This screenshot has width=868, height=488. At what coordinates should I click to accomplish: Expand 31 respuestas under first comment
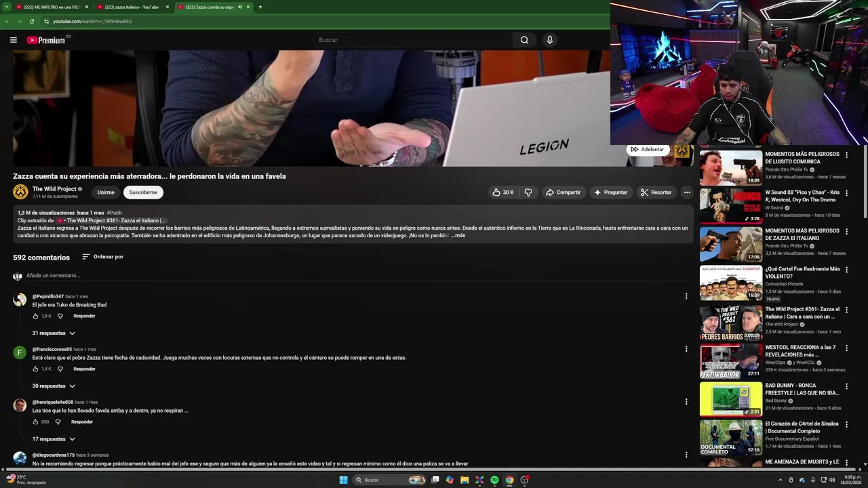click(54, 333)
